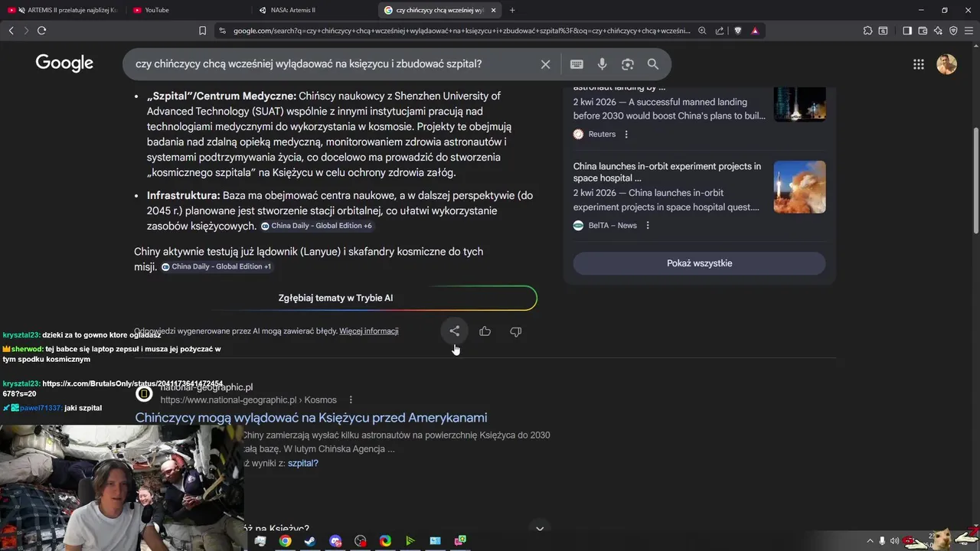Toggle the browser sidebar panel icon
Viewport: 980px width, 551px height.
tap(907, 31)
